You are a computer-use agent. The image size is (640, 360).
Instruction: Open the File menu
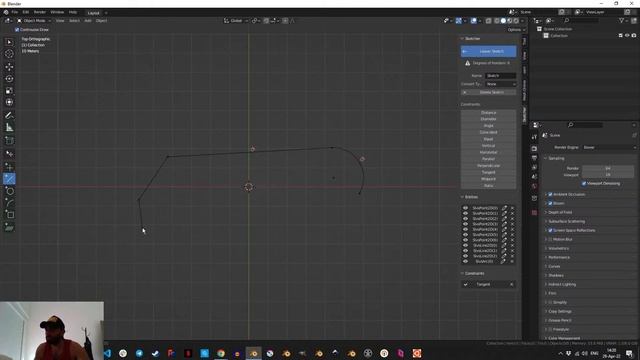[15, 12]
